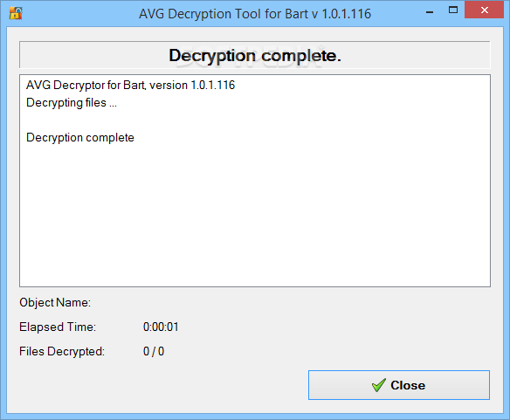The width and height of the screenshot is (510, 420).
Task: Click the Files Decrypted label
Action: pyautogui.click(x=62, y=351)
